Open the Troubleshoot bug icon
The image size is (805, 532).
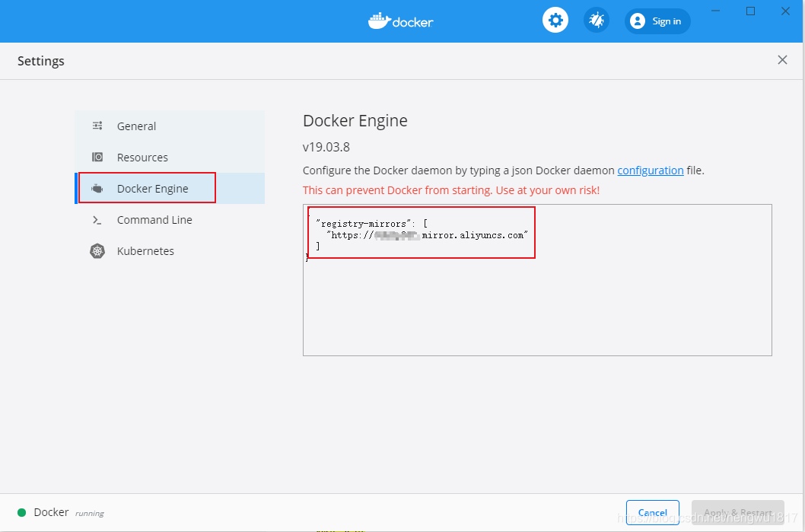(x=597, y=21)
